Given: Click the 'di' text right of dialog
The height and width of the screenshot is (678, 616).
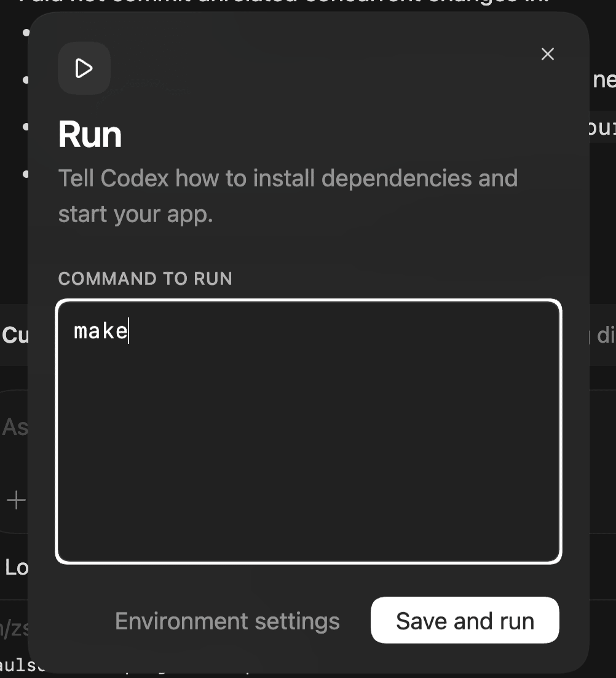Looking at the screenshot, I should pos(604,335).
